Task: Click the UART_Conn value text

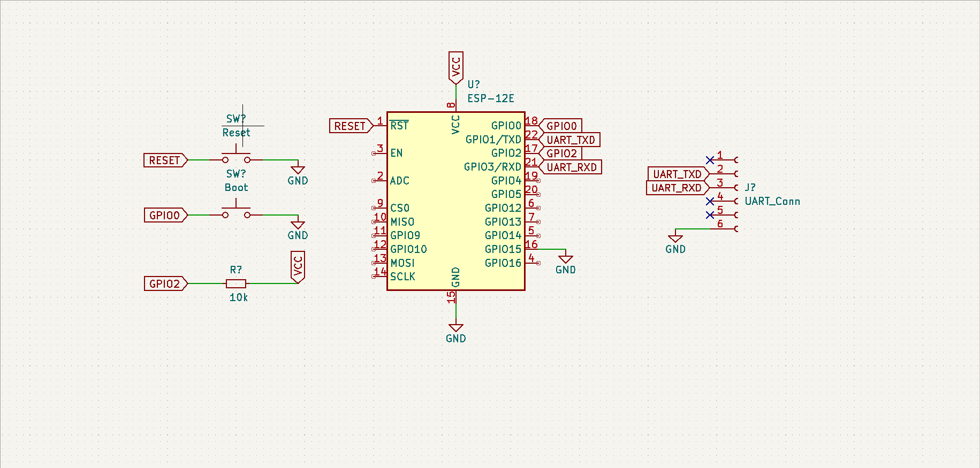Action: (772, 201)
